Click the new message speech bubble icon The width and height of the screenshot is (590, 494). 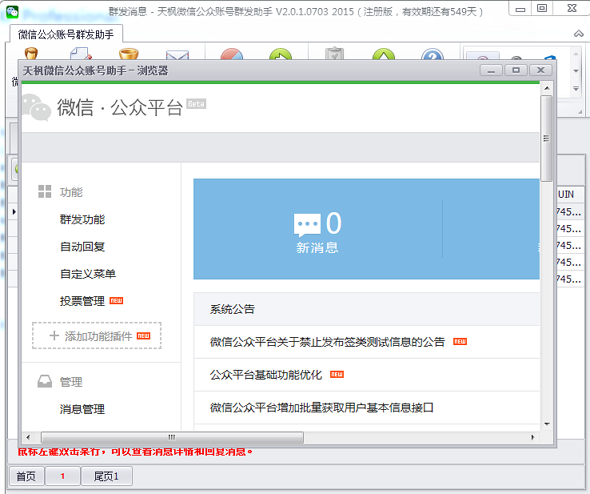(x=307, y=225)
